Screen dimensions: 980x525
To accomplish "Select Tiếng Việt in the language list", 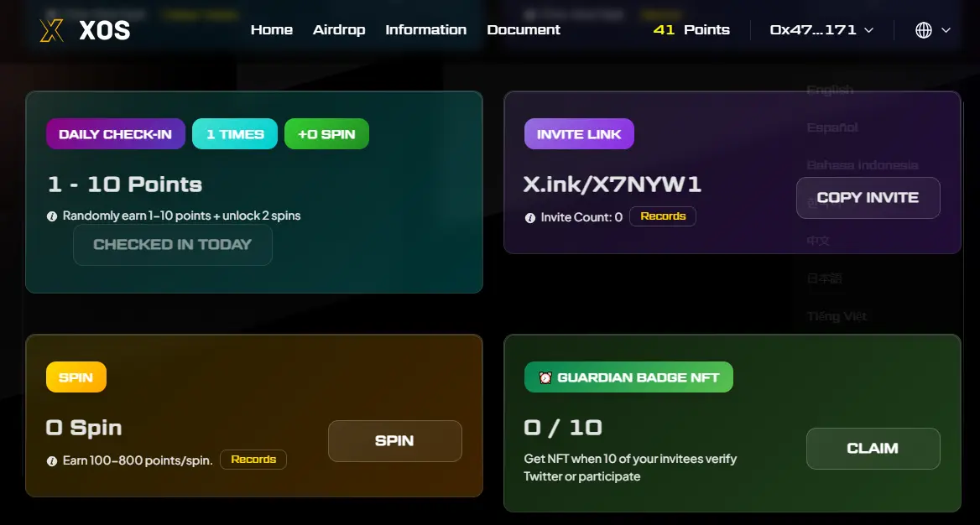I will tap(837, 316).
